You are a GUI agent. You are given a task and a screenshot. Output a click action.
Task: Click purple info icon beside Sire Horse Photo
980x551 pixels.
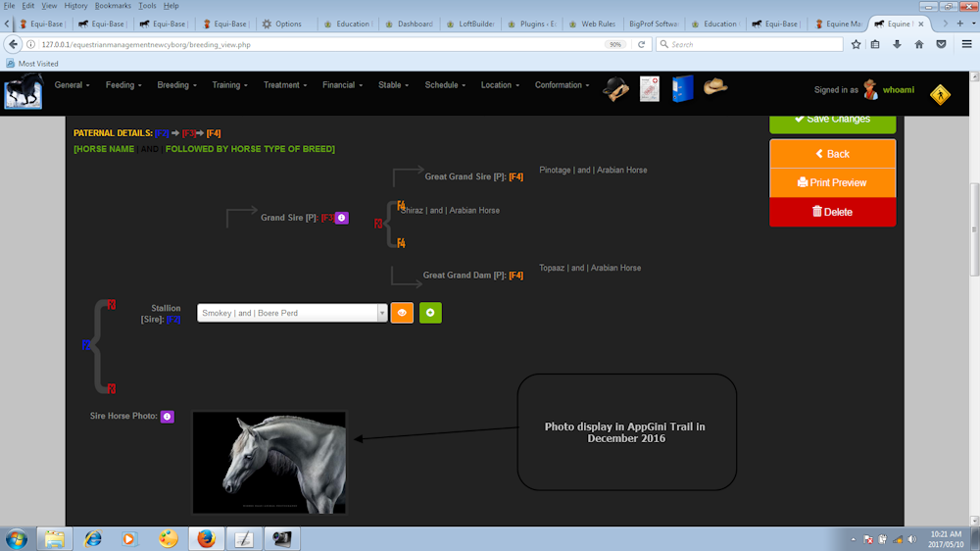tap(167, 417)
